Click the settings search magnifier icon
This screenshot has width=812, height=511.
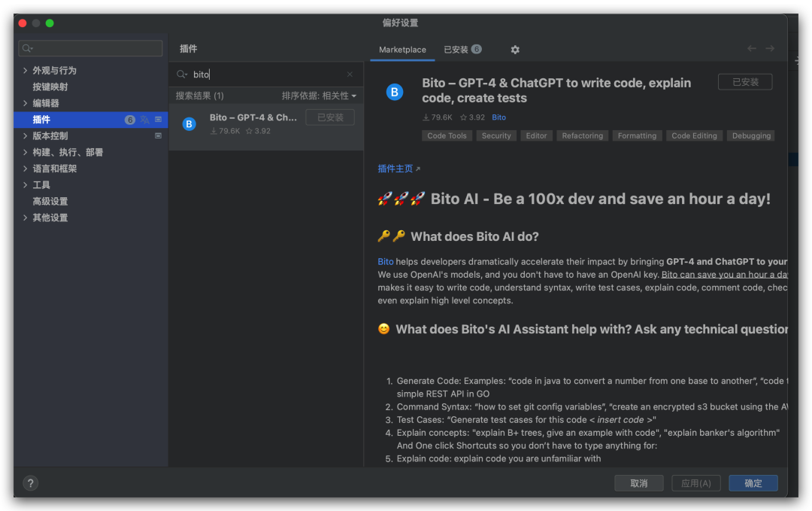point(28,48)
